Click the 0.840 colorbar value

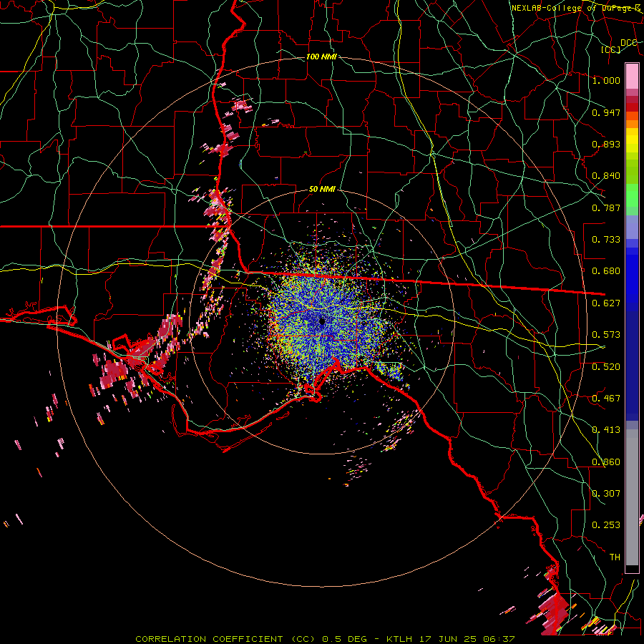pos(606,176)
